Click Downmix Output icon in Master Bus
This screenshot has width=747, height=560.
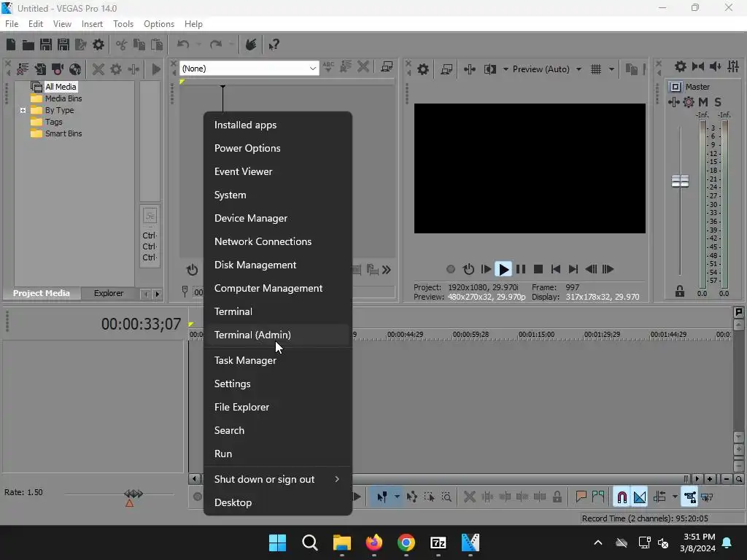point(698,66)
